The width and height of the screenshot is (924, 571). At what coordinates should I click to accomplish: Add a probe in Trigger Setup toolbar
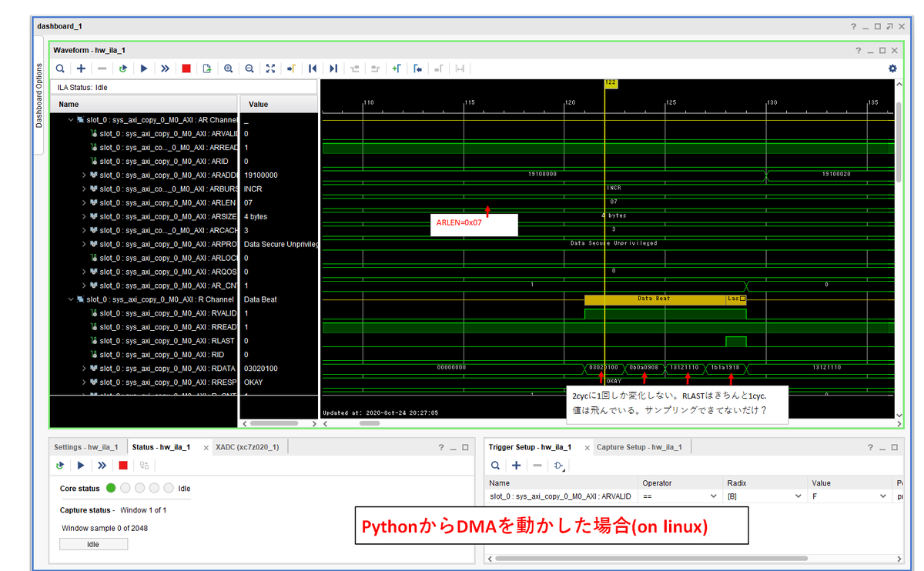(x=516, y=466)
